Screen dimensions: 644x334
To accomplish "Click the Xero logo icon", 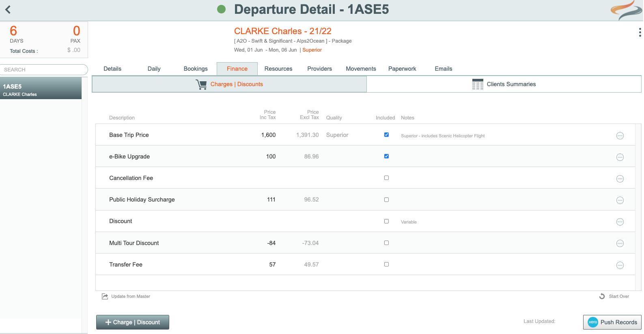I will pyautogui.click(x=593, y=322).
